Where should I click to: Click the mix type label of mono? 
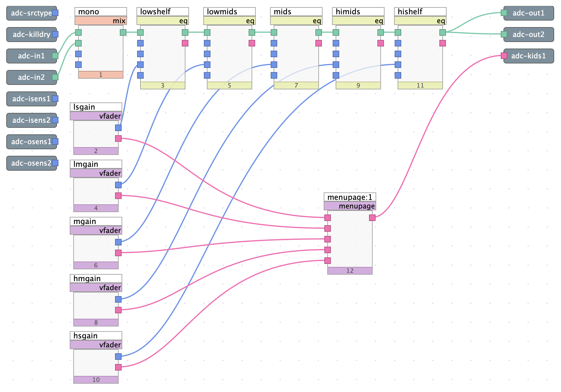(x=101, y=21)
